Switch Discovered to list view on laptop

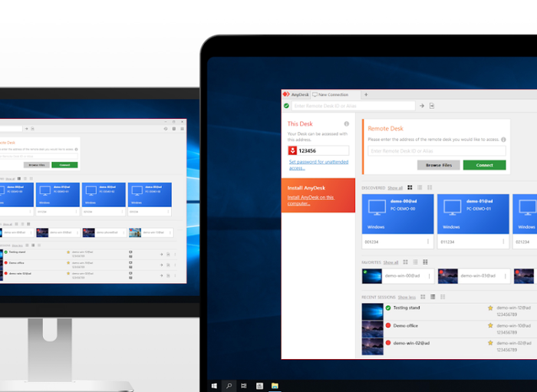tap(420, 188)
